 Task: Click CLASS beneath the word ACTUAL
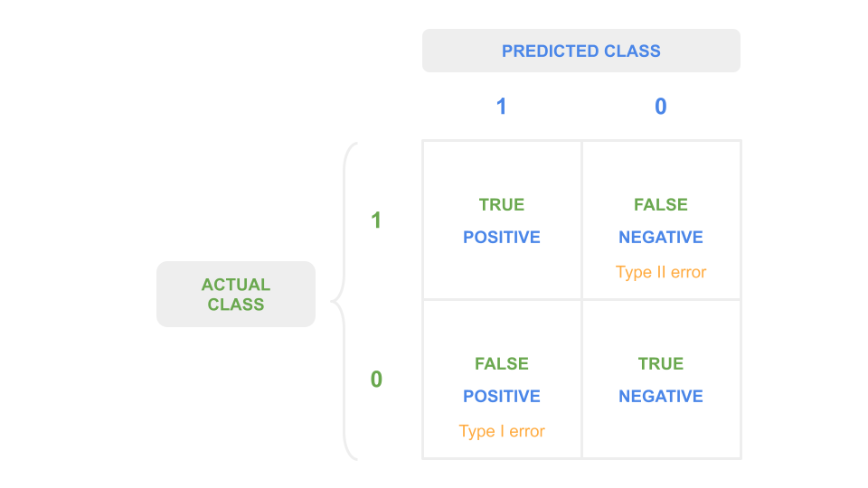point(236,305)
